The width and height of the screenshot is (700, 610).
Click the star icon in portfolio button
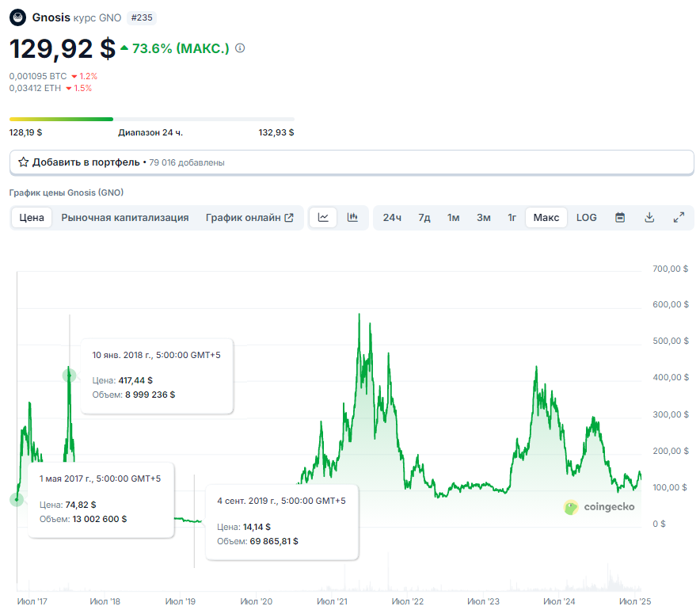click(x=24, y=162)
